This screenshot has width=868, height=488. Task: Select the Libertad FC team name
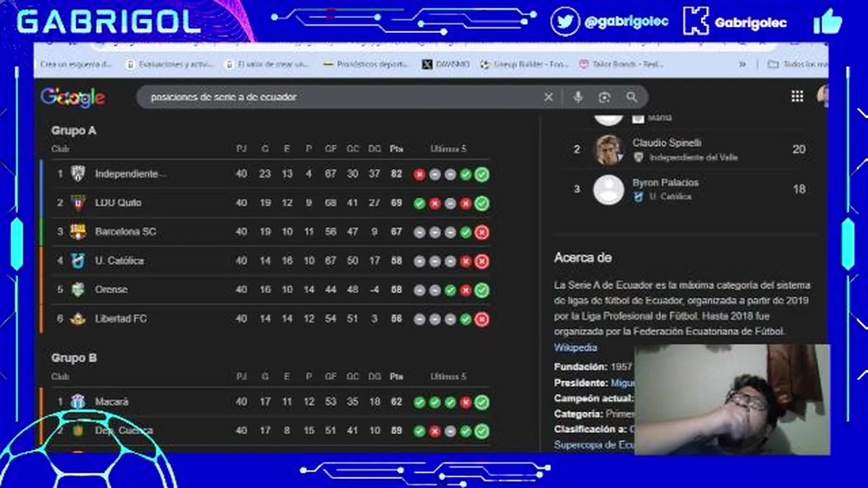click(x=121, y=319)
